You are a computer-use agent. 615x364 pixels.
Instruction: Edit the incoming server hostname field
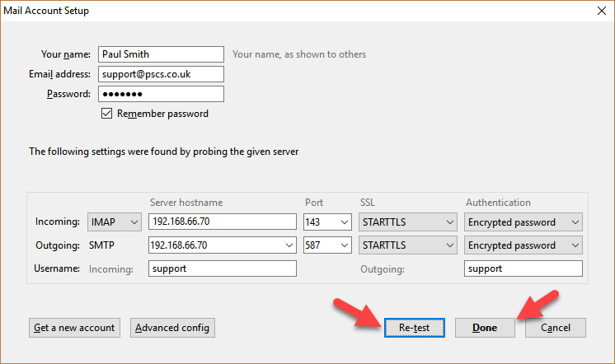pyautogui.click(x=223, y=222)
